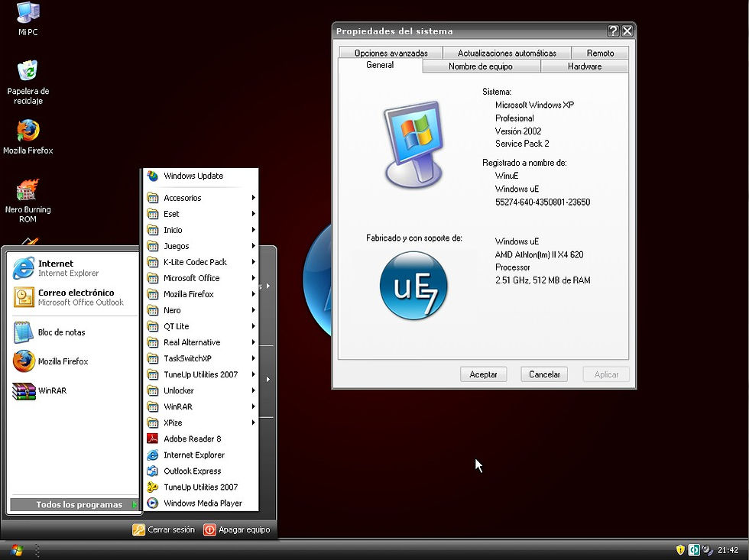Click the product ID 55274-640-4350801-23650
The width and height of the screenshot is (749, 560).
543,202
